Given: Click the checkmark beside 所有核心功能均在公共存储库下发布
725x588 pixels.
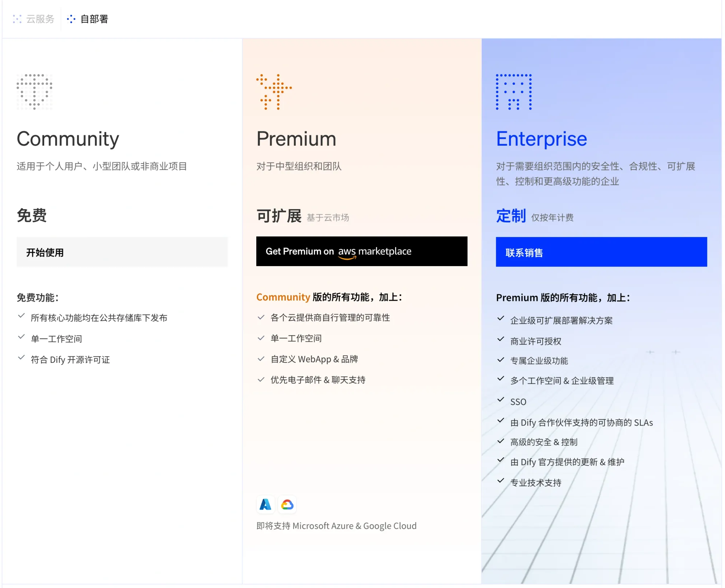Looking at the screenshot, I should 21,316.
